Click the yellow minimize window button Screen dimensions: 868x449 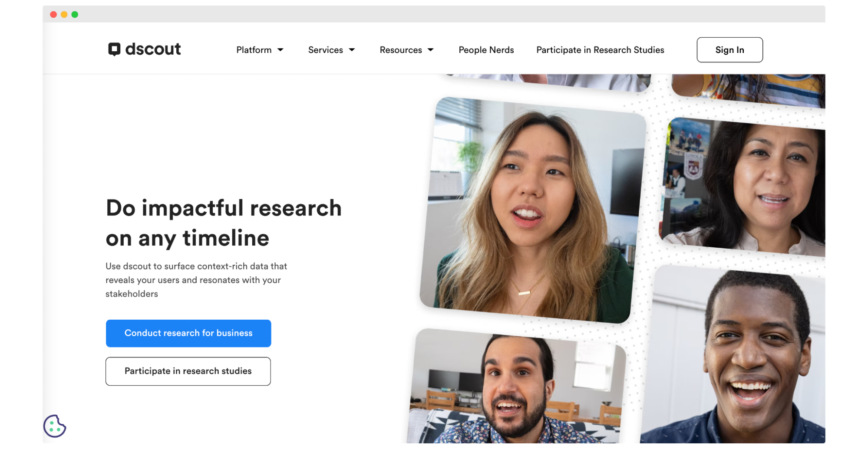pos(64,14)
